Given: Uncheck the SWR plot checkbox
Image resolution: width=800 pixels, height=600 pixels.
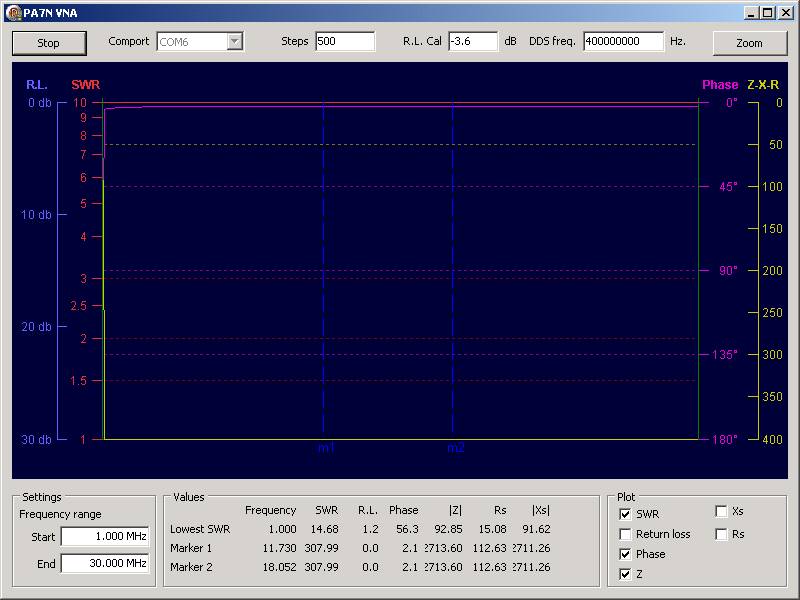Looking at the screenshot, I should (626, 514).
